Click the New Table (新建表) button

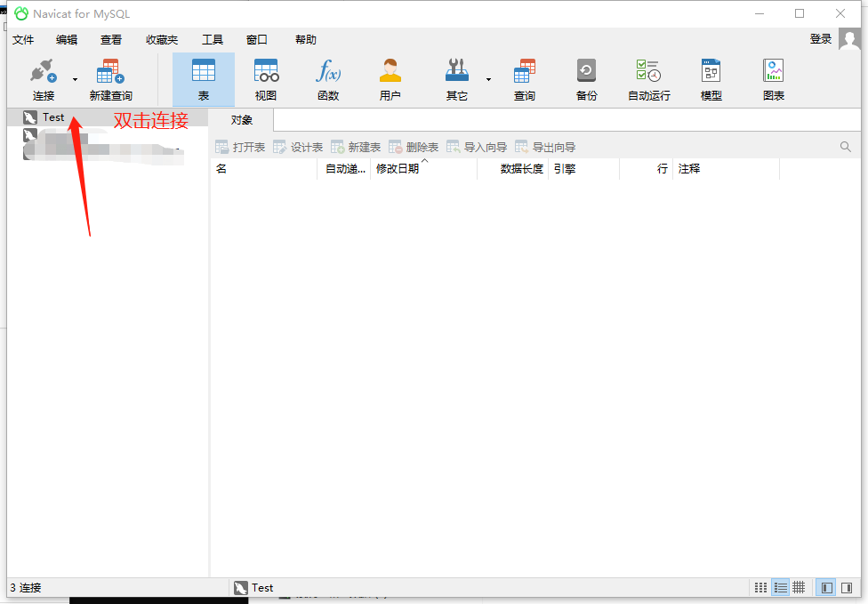pyautogui.click(x=356, y=148)
